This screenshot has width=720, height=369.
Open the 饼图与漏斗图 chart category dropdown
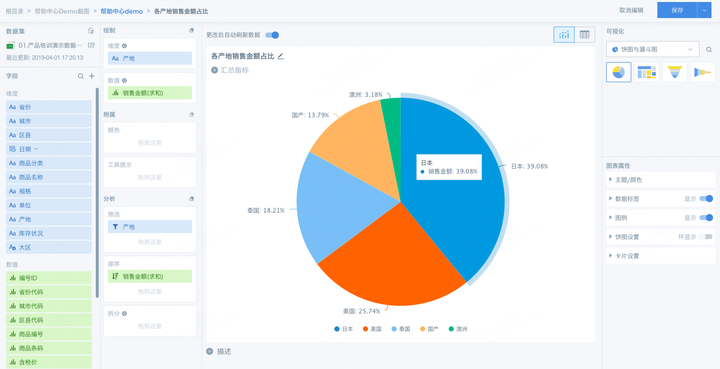pyautogui.click(x=652, y=49)
